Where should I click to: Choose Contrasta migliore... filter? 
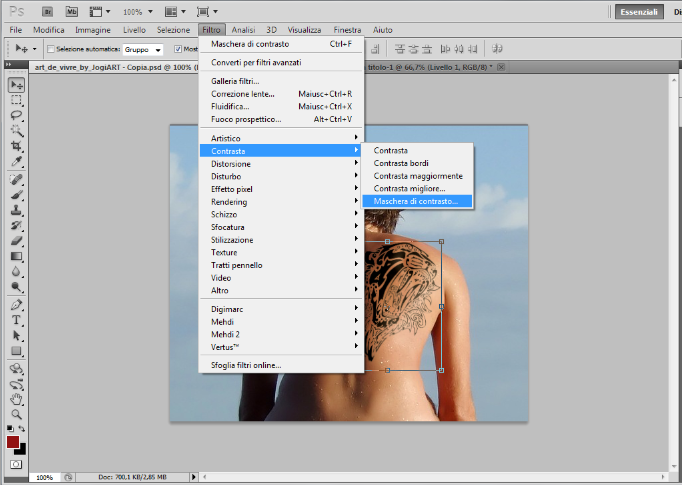[418, 189]
